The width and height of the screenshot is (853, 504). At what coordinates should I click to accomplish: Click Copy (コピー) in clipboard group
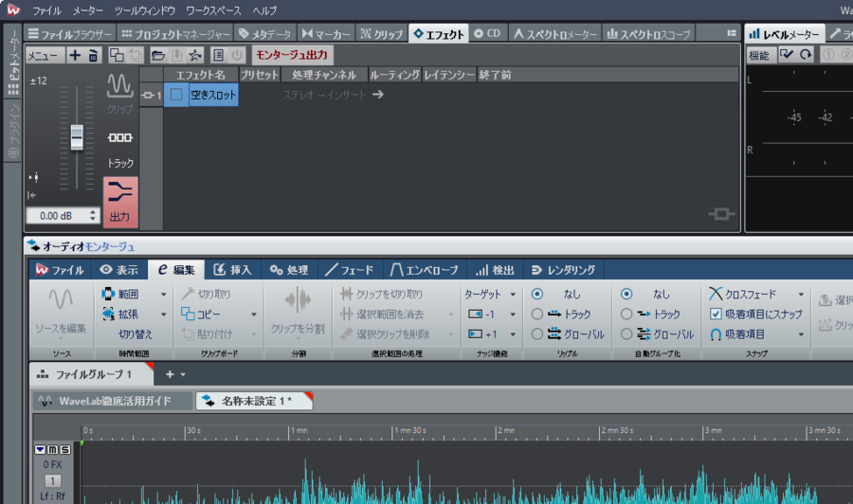tap(201, 315)
